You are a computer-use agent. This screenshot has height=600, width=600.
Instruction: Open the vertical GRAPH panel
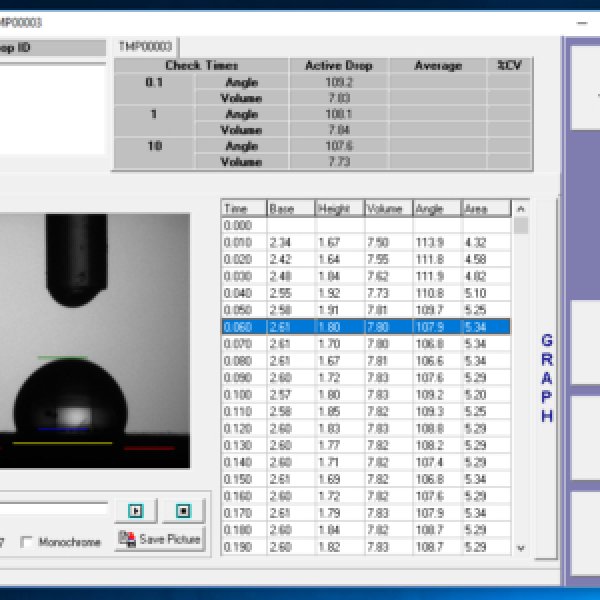click(x=547, y=378)
